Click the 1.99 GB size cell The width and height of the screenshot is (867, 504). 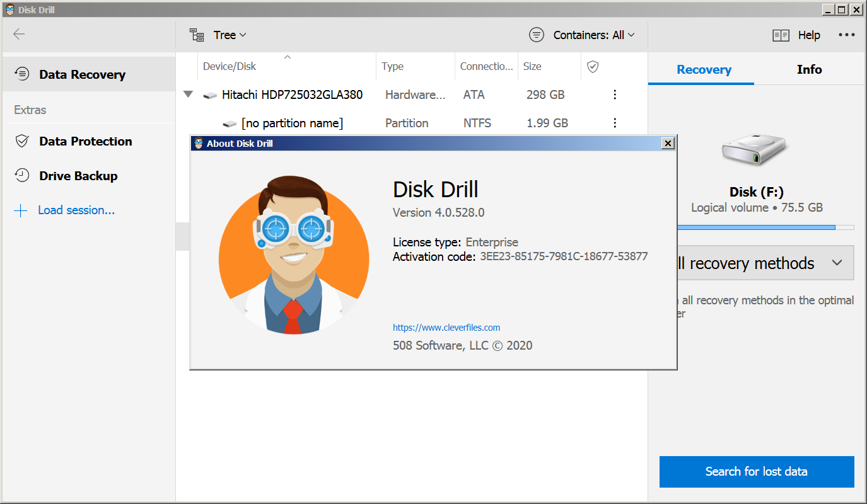click(x=547, y=123)
